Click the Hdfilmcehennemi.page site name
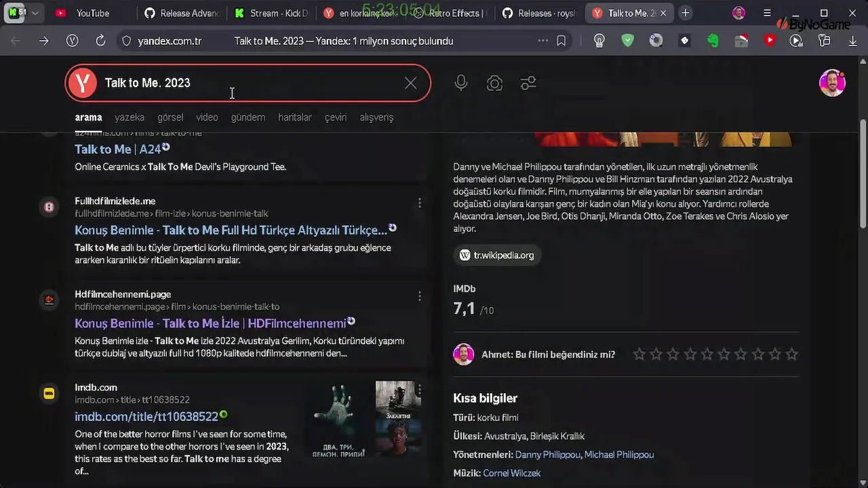Viewport: 868px width, 488px height. (123, 294)
